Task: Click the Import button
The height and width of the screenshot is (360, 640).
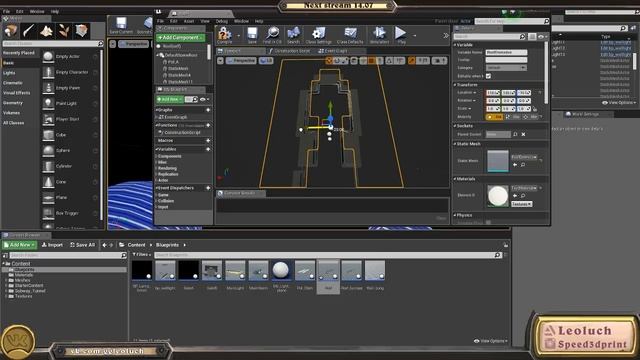Action: pyautogui.click(x=52, y=245)
